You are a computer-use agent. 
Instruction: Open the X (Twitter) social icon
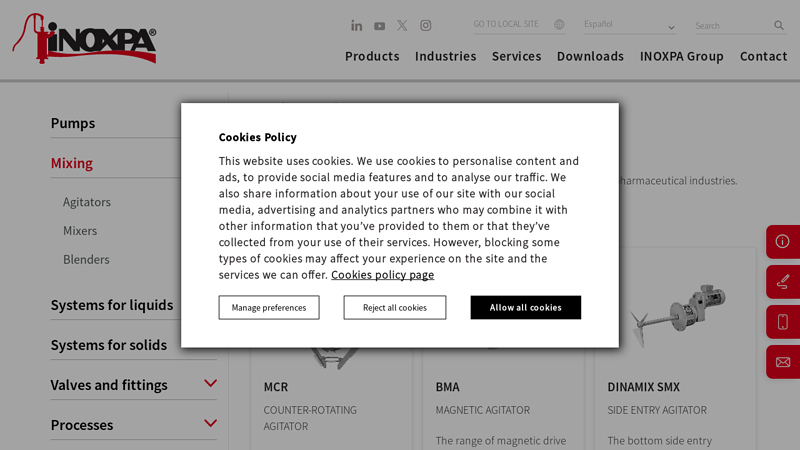click(x=402, y=26)
